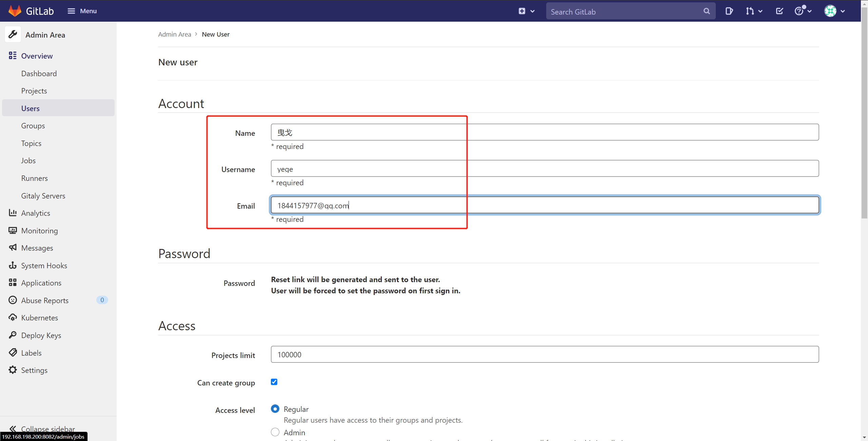Image resolution: width=868 pixels, height=441 pixels.
Task: Open merge requests dropdown
Action: [754, 11]
